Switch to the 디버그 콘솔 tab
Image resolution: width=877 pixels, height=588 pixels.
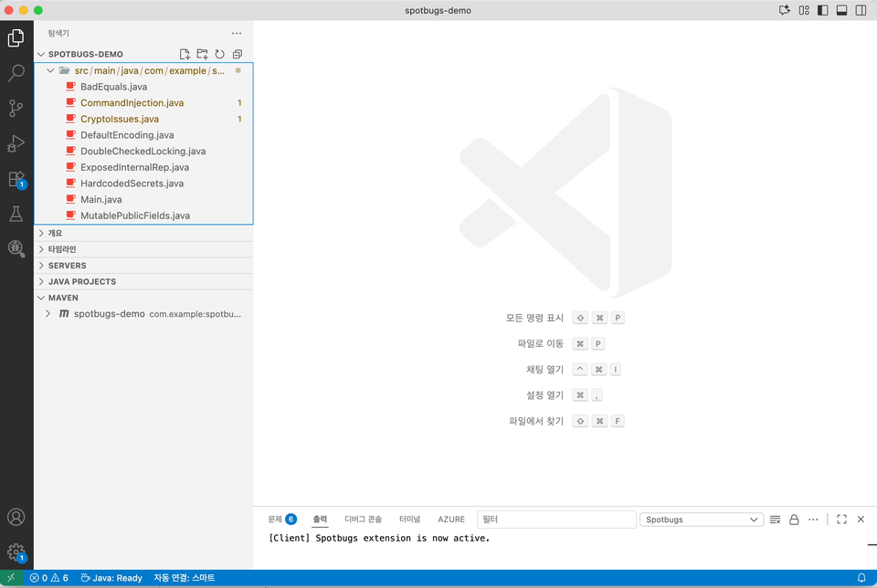tap(363, 520)
